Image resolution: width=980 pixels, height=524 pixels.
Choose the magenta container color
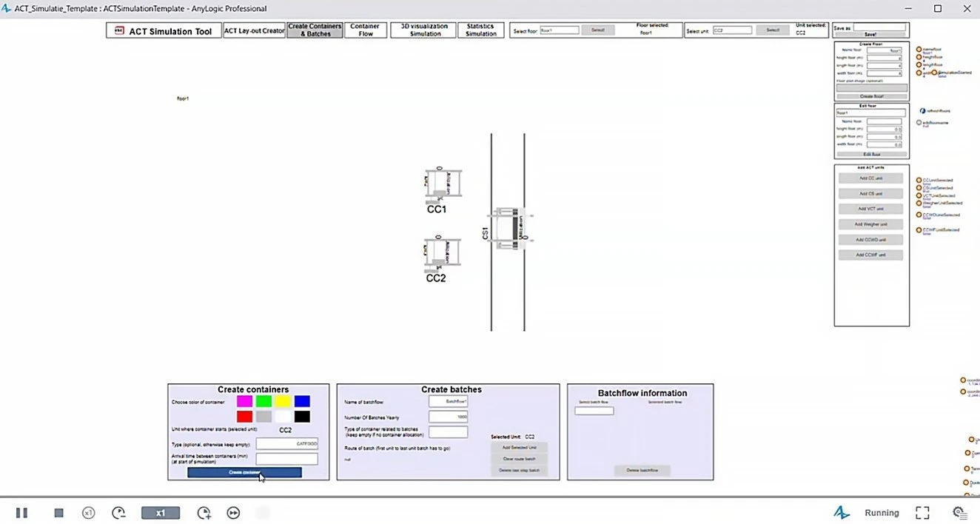[244, 401]
